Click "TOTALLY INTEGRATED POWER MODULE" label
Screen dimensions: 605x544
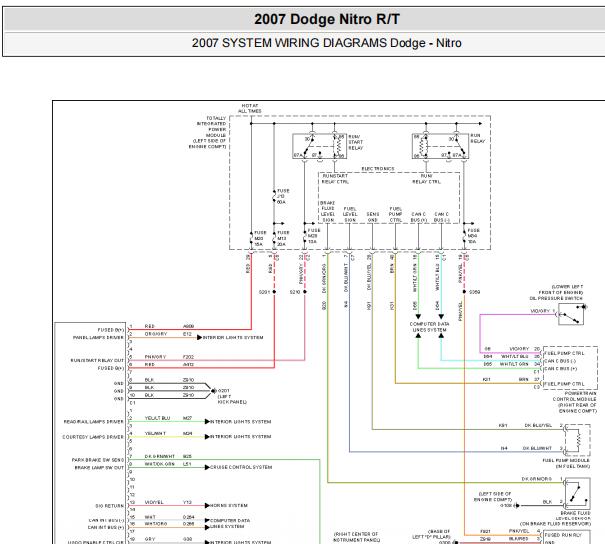pos(211,127)
